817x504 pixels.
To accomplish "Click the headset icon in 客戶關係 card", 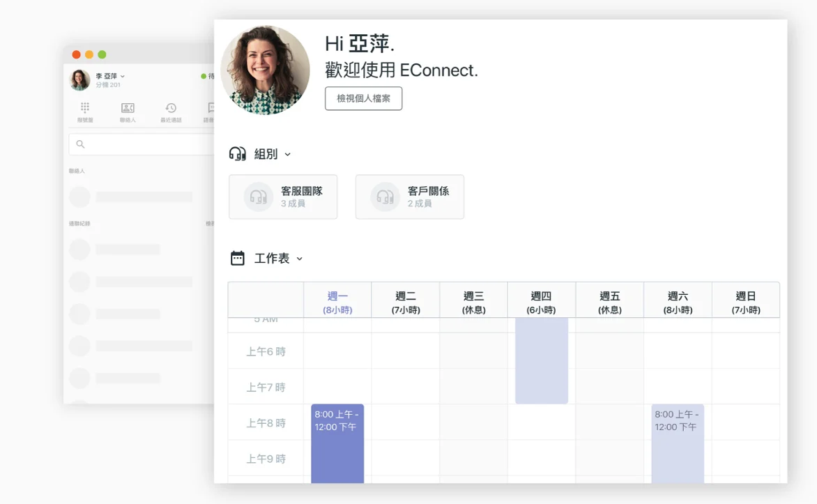I will click(385, 197).
